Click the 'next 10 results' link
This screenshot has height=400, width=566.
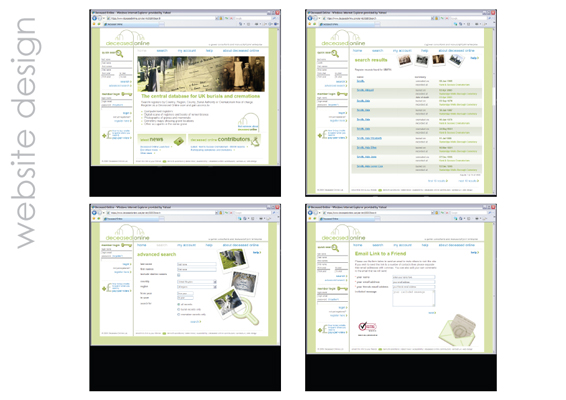[469, 181]
